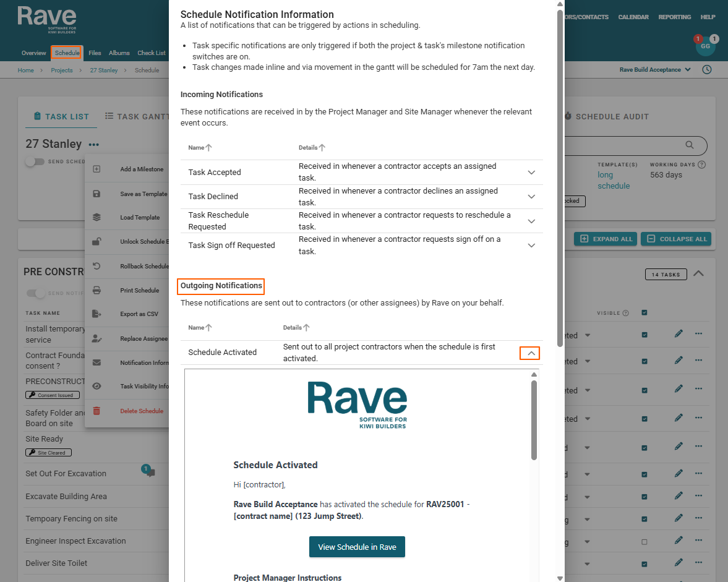Uncheck visible for Contract Foundation consent task
This screenshot has height=582, width=728.
pyautogui.click(x=644, y=361)
